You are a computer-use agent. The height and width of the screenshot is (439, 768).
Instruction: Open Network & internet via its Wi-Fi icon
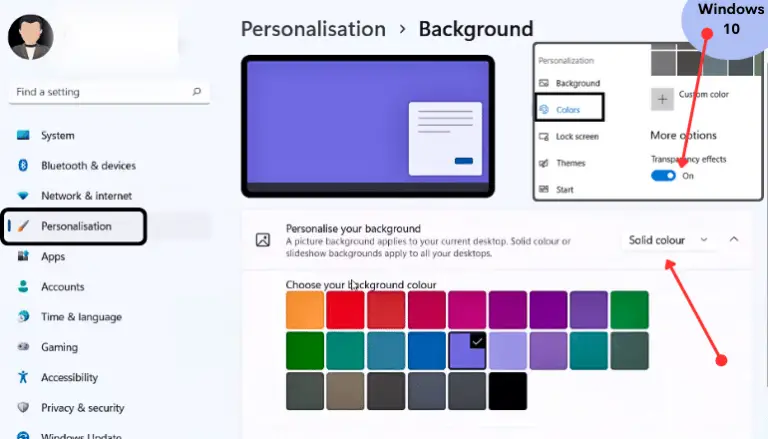coord(23,196)
